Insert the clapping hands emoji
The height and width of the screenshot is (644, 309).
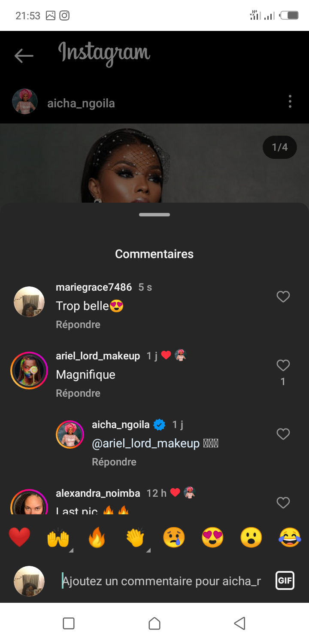tap(135, 537)
